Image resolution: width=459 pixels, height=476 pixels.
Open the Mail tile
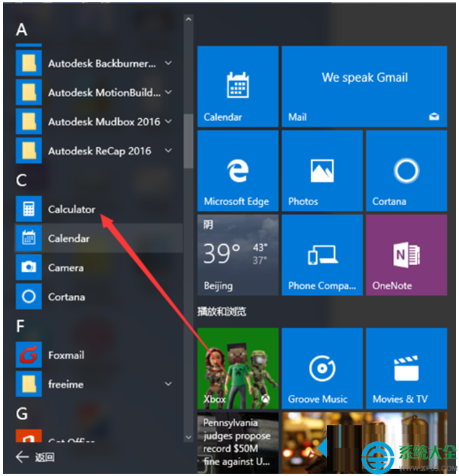pos(364,86)
